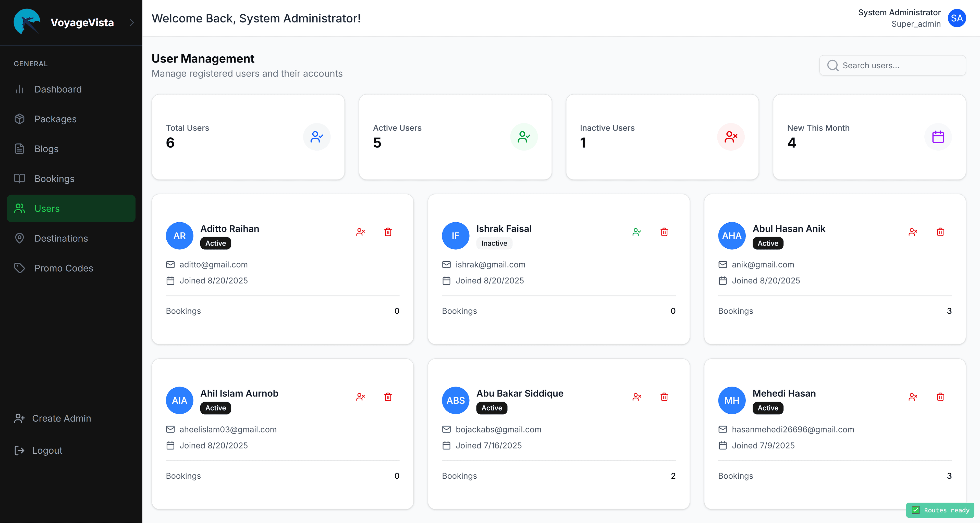Image resolution: width=980 pixels, height=523 pixels.
Task: Expand the System Administrator profile menu
Action: (899, 18)
